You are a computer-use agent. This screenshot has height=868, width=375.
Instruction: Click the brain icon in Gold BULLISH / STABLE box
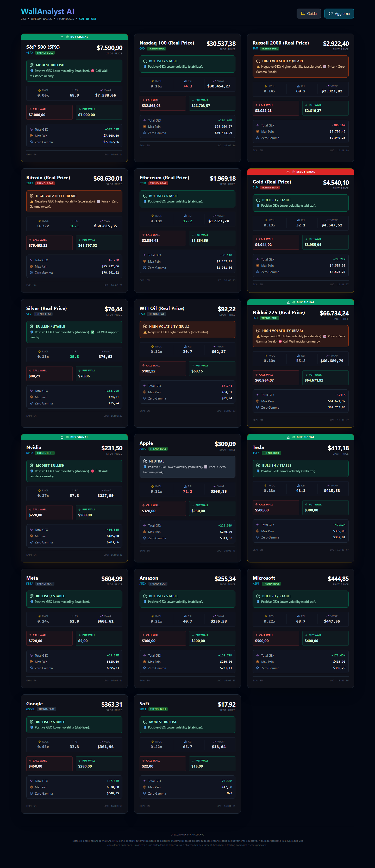(x=258, y=200)
